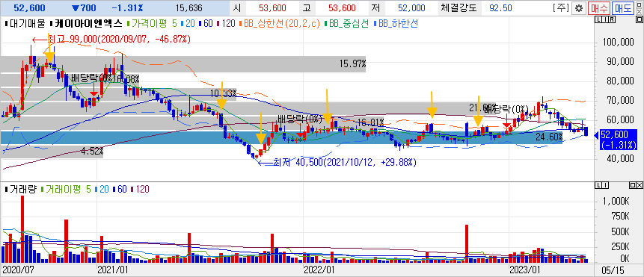Maximize the volume chart panel
The image size is (644, 277).
tap(633, 186)
